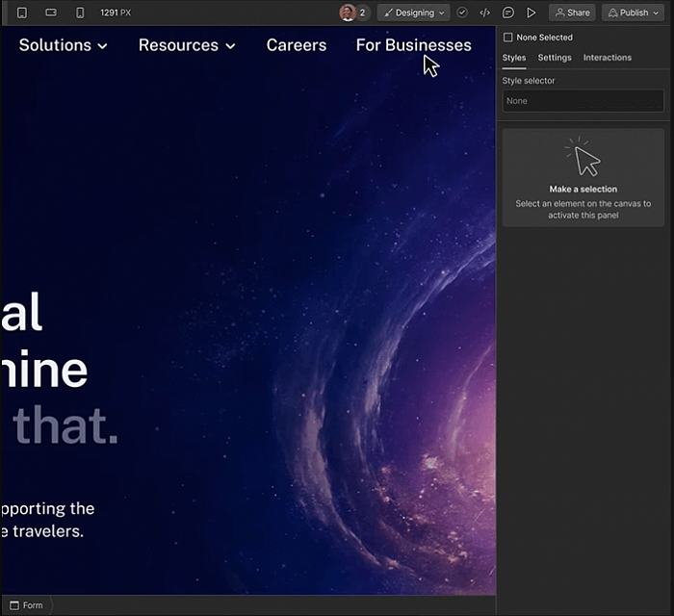This screenshot has height=616, width=674.
Task: Select the Form breadcrumb
Action: [26, 605]
